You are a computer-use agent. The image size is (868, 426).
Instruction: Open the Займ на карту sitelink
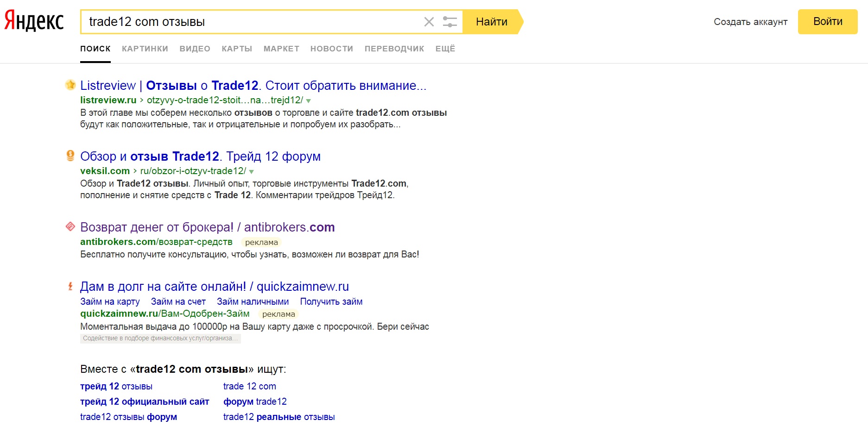coord(110,302)
